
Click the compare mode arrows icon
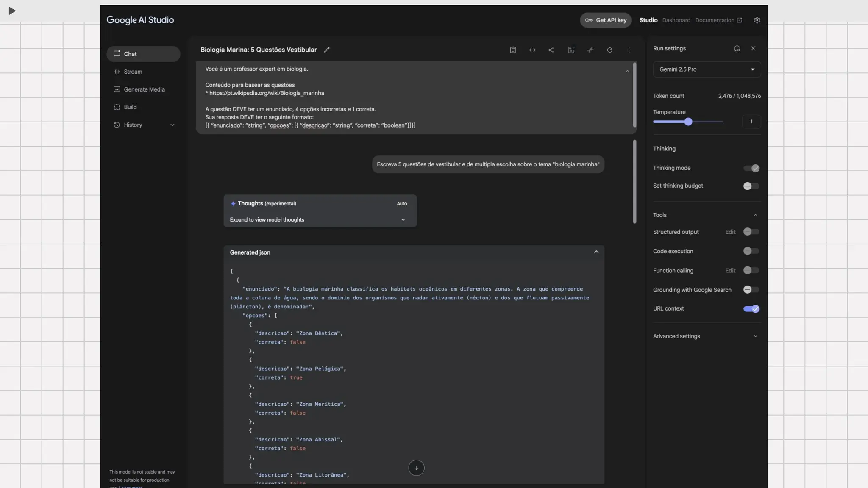tap(590, 50)
